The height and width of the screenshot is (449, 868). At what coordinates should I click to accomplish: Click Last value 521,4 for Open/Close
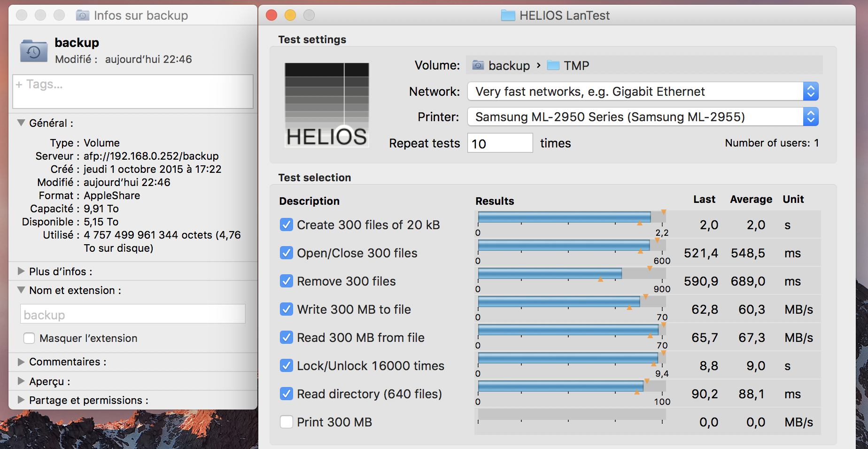[x=701, y=253]
